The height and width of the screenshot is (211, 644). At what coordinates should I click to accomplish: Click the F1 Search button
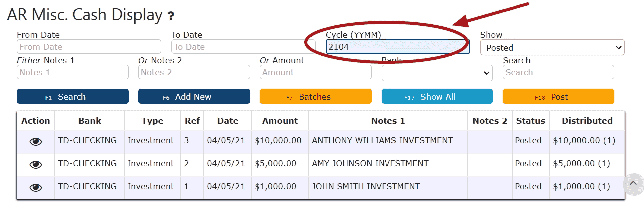[73, 97]
